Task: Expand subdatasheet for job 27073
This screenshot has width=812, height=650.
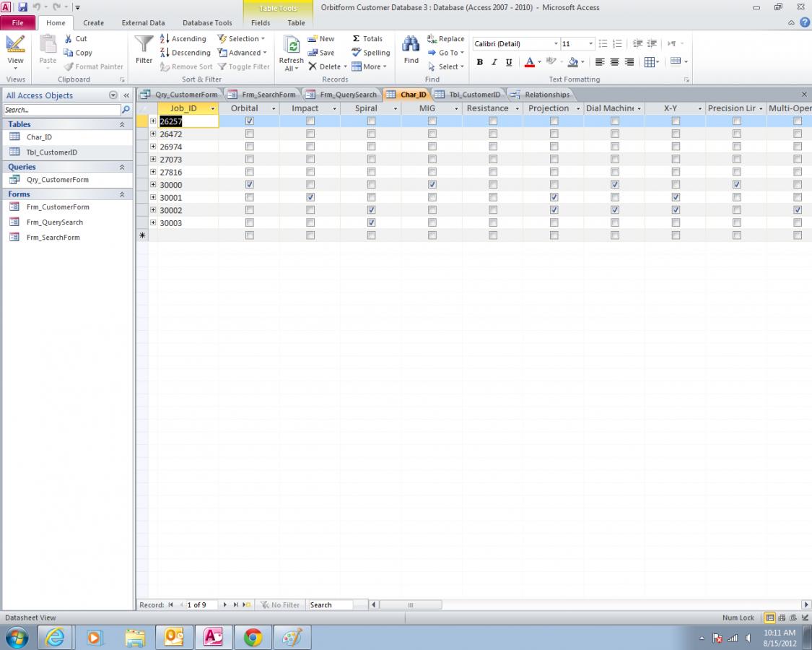Action: coord(153,160)
